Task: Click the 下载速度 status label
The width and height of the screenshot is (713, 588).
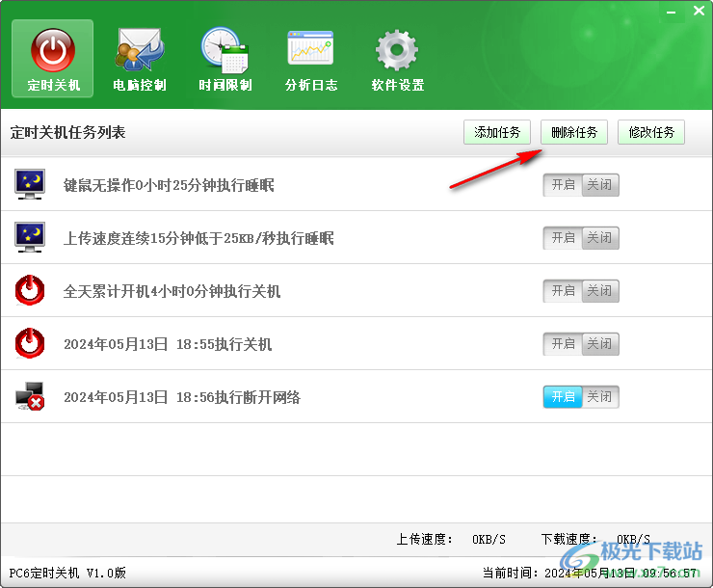Action: click(568, 540)
